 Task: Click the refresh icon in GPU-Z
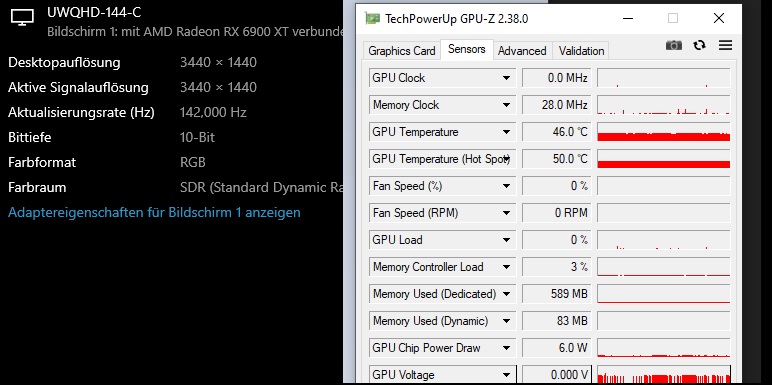tap(699, 45)
